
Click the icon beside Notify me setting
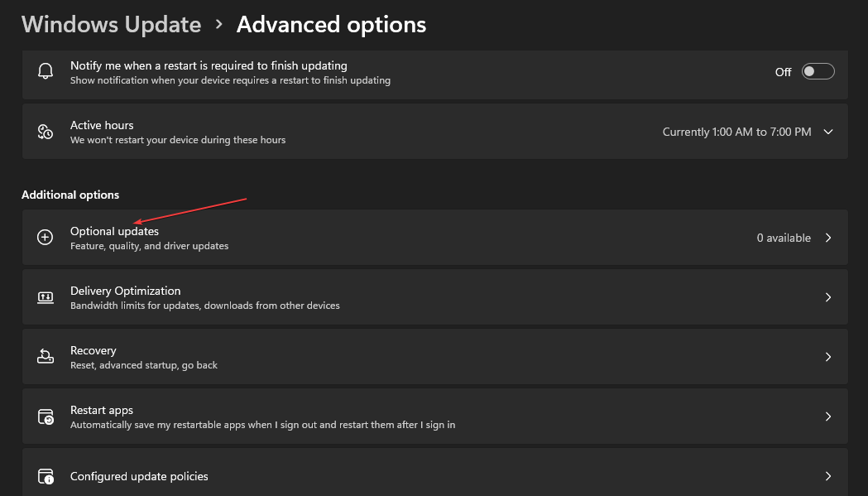(x=45, y=71)
